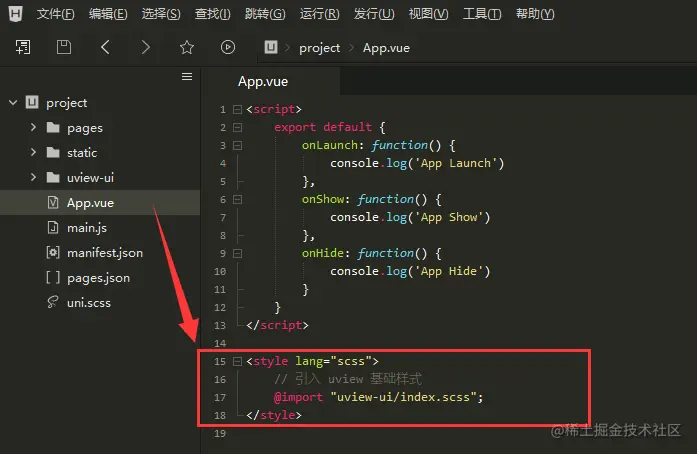This screenshot has height=454, width=697.
Task: Go forward with the right arrow
Action: (146, 47)
